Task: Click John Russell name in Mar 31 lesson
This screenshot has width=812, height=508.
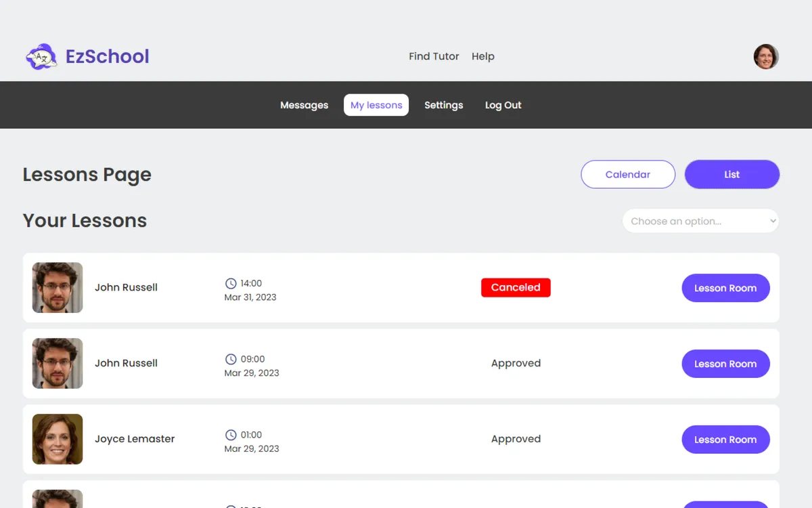Action: (126, 287)
